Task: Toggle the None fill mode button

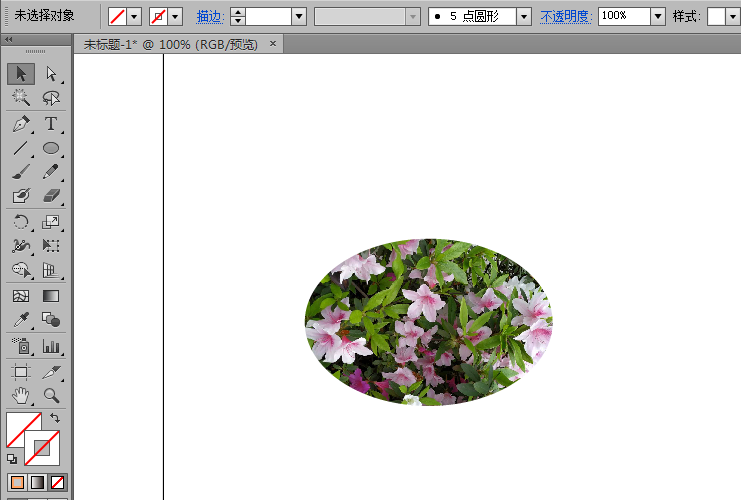Action: 58,483
